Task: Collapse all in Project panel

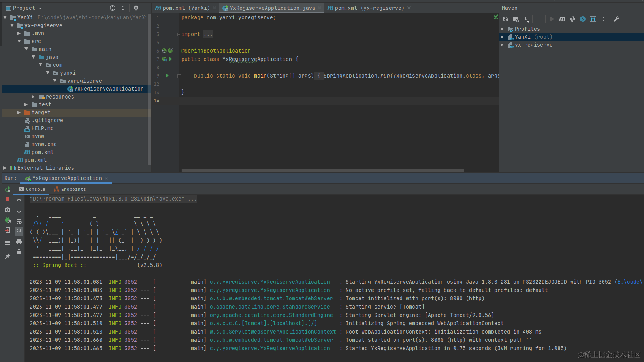Action: (123, 8)
